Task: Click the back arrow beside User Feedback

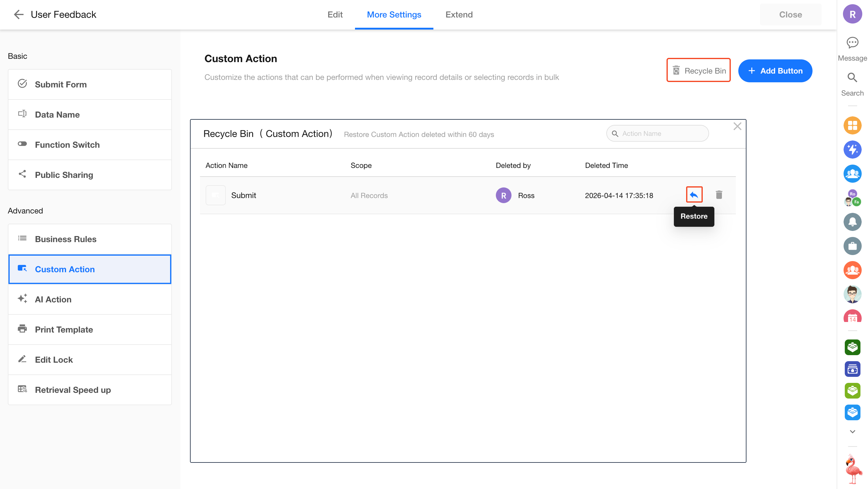Action: [18, 14]
